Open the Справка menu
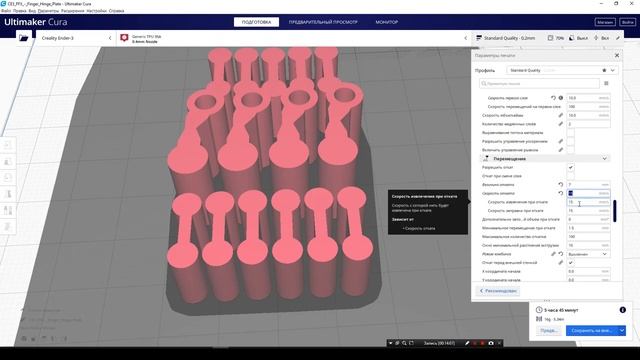Image resolution: width=640 pixels, height=360 pixels. (116, 11)
